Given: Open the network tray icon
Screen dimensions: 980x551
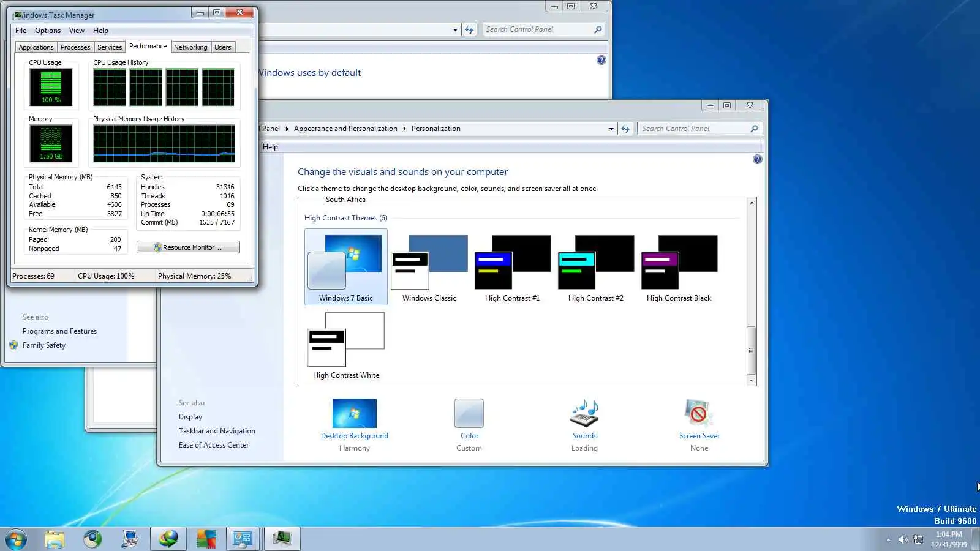Looking at the screenshot, I should [x=918, y=539].
